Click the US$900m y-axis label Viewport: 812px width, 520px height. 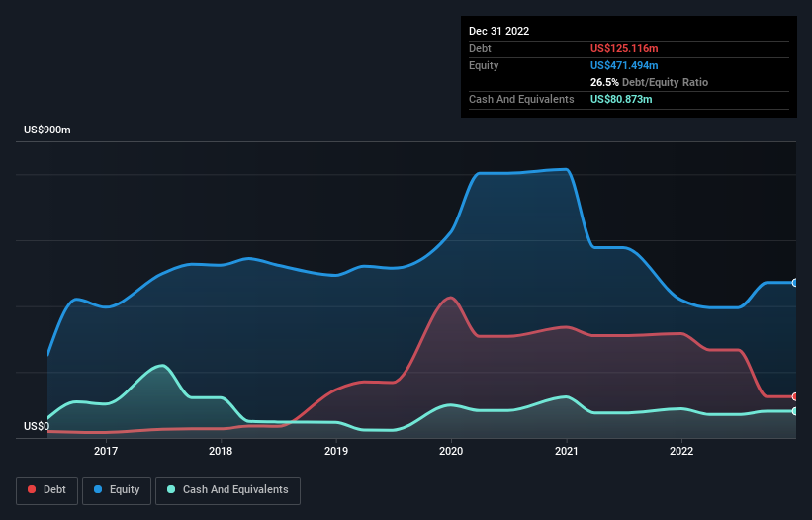(x=47, y=130)
